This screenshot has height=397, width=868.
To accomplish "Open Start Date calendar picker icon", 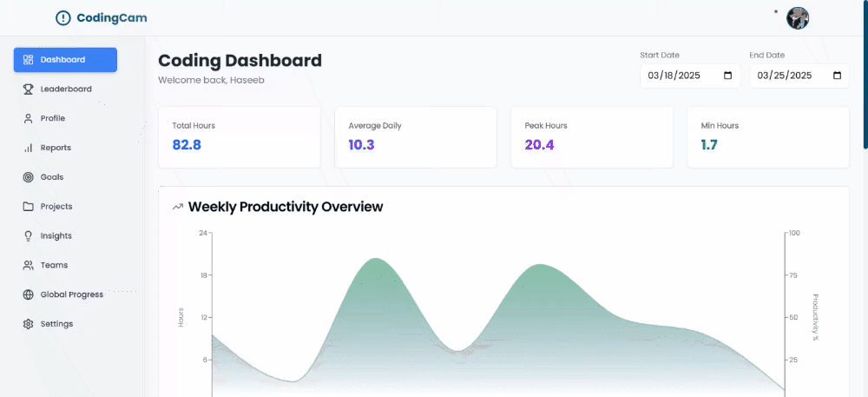I will (728, 76).
